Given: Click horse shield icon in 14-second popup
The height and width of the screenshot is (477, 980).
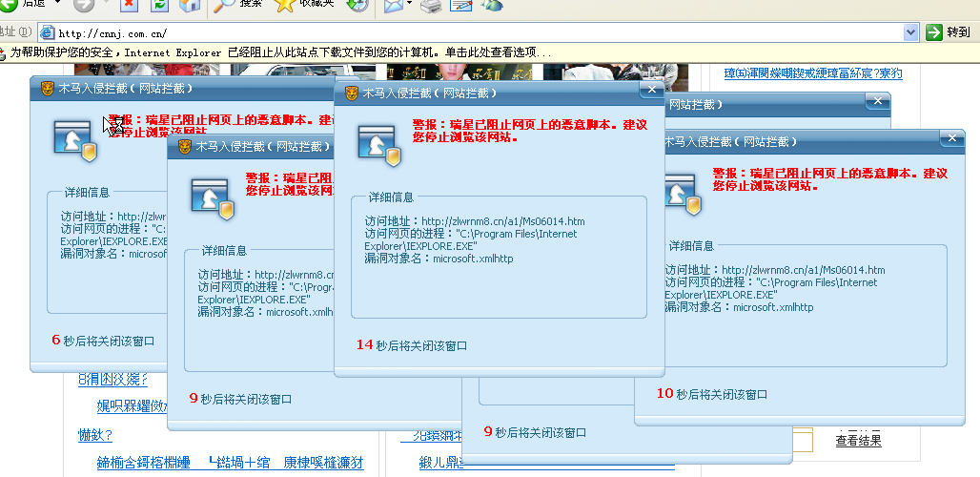Looking at the screenshot, I should tap(379, 146).
